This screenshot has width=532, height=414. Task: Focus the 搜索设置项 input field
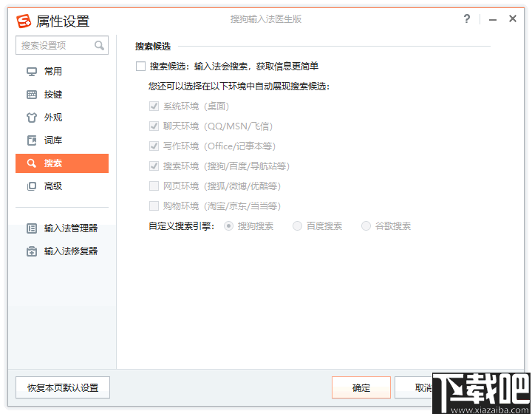(62, 45)
